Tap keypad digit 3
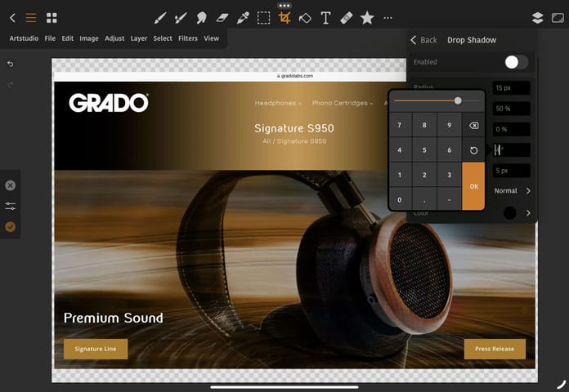Image resolution: width=569 pixels, height=392 pixels. [450, 175]
